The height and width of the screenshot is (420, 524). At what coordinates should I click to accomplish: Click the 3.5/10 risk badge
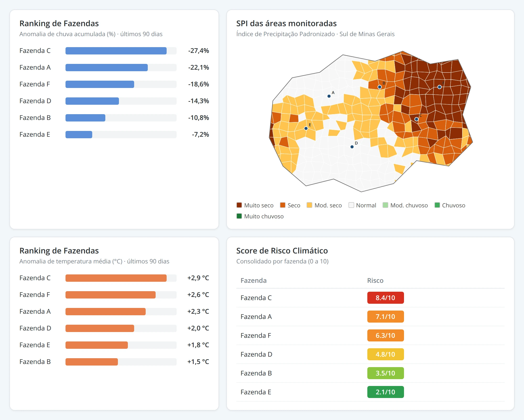[x=385, y=373]
